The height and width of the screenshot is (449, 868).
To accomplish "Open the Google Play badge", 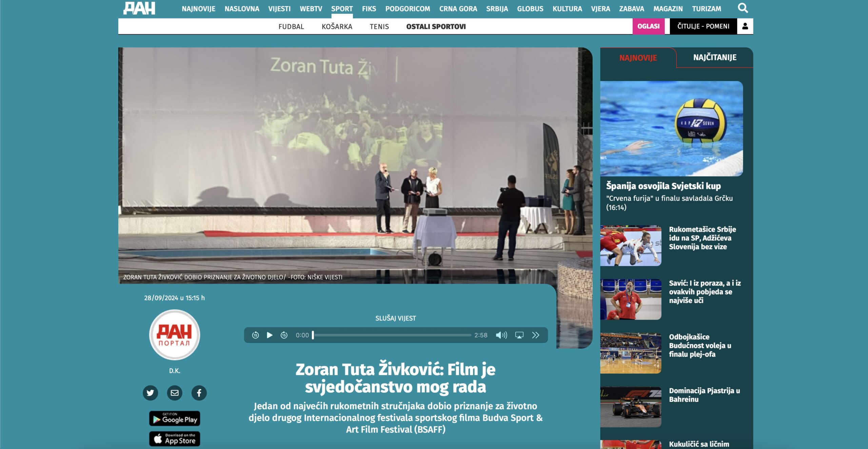I will [175, 419].
